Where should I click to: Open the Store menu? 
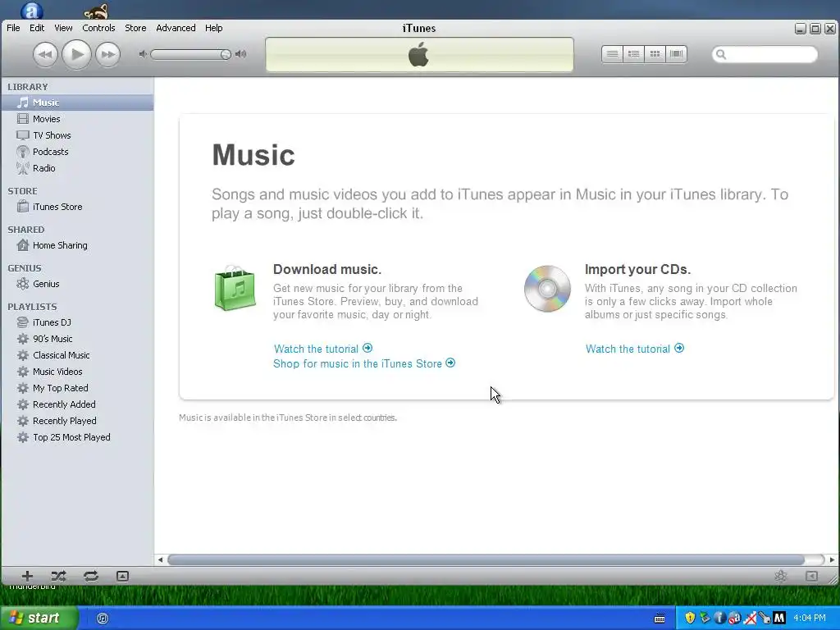pyautogui.click(x=135, y=28)
